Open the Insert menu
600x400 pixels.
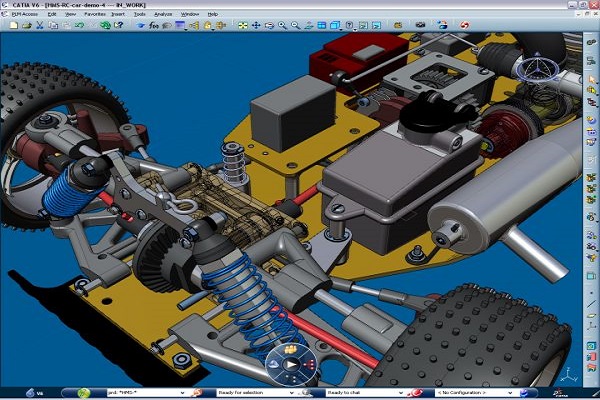pos(118,14)
